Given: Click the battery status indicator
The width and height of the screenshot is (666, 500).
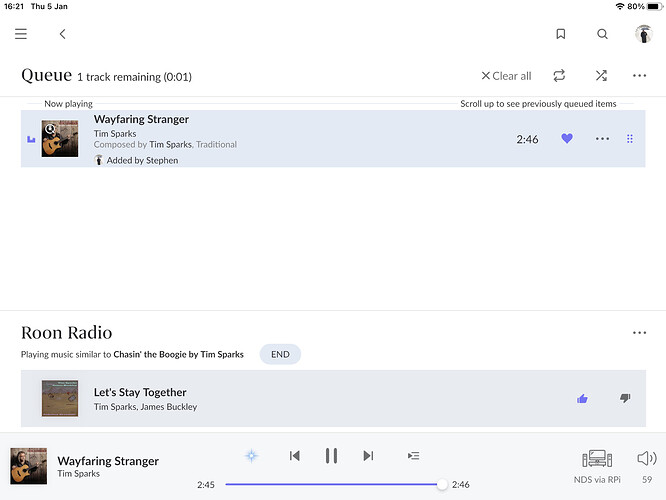Looking at the screenshot, I should [655, 6].
